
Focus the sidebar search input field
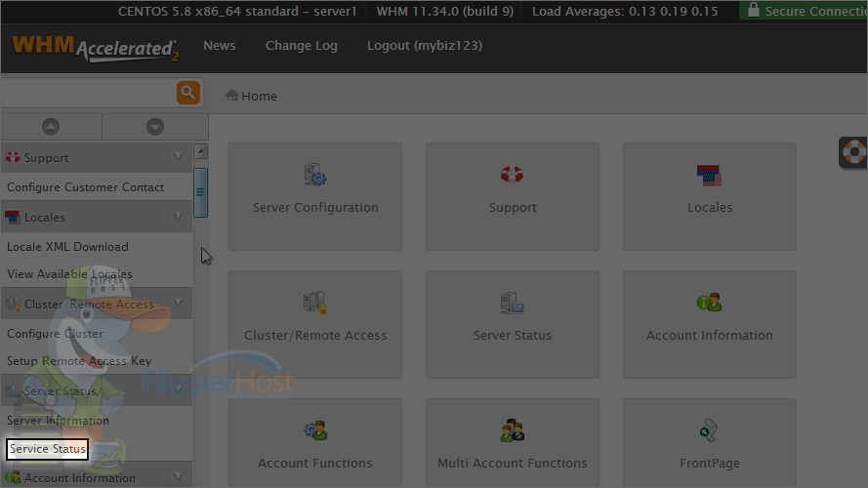[89, 93]
